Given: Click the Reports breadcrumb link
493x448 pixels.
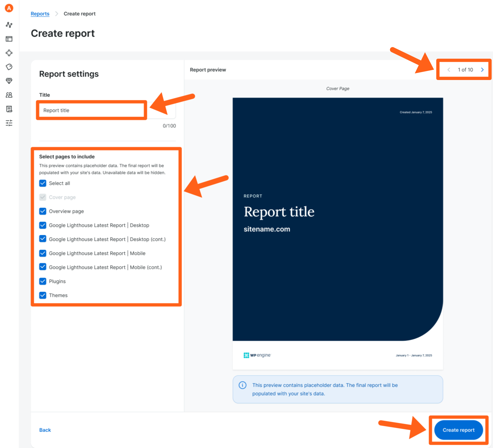Looking at the screenshot, I should pyautogui.click(x=40, y=14).
